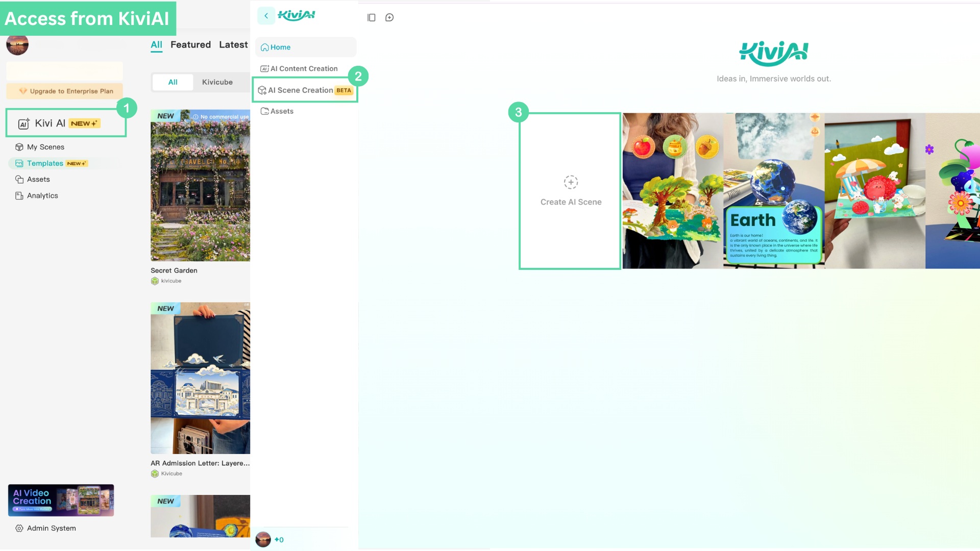This screenshot has width=980, height=551.
Task: Toggle the sidebar panel icon
Action: coord(372,18)
